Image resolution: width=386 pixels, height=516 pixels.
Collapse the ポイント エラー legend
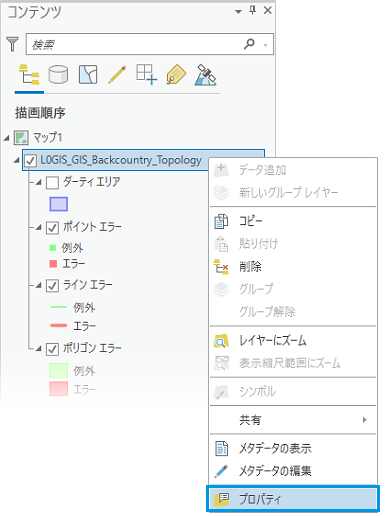coord(39,227)
